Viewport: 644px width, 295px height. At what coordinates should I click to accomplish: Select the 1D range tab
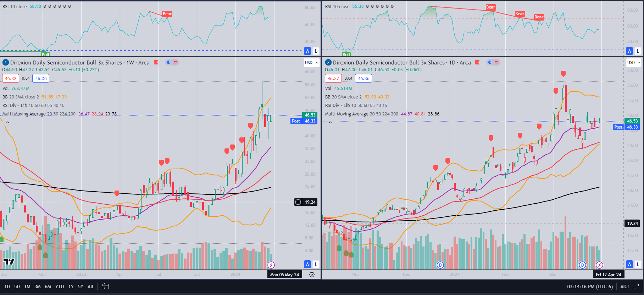point(7,287)
